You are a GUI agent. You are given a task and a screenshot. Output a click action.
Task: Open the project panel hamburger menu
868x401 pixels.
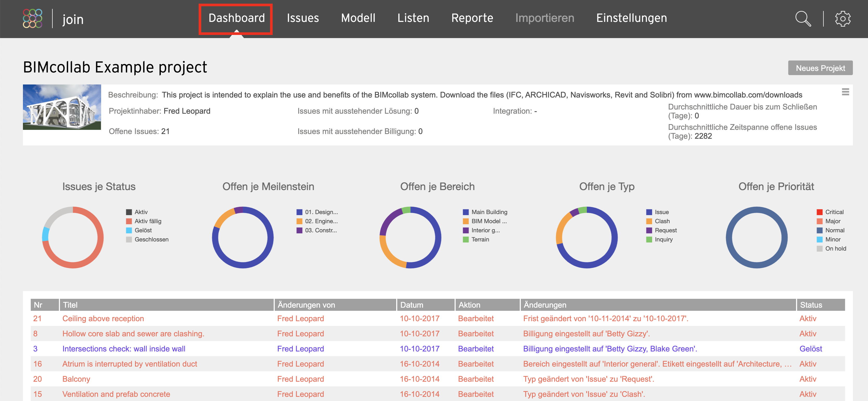[845, 92]
